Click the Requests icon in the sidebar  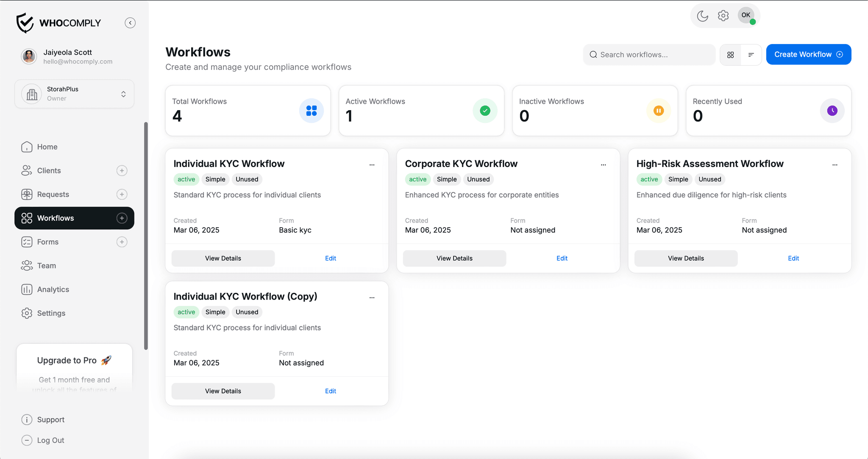(x=27, y=194)
